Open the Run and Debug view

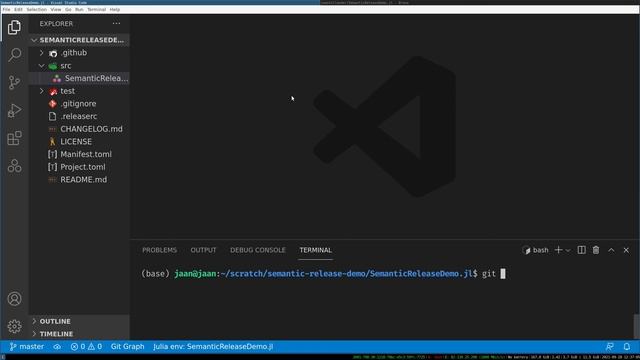click(x=14, y=110)
